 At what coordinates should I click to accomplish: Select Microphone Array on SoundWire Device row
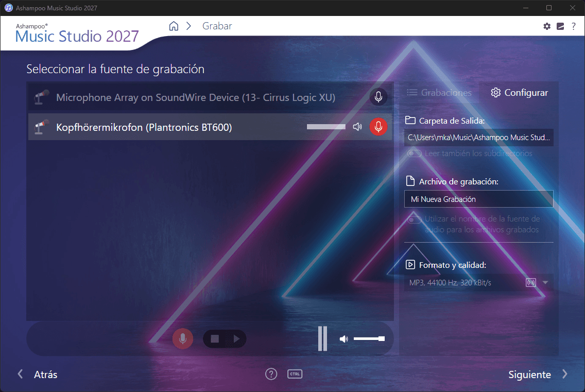[210, 97]
